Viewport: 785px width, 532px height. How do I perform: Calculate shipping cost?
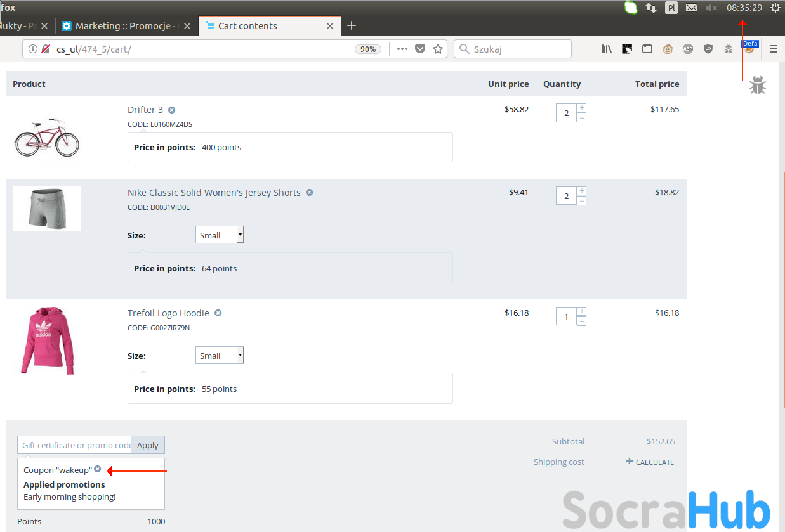650,462
